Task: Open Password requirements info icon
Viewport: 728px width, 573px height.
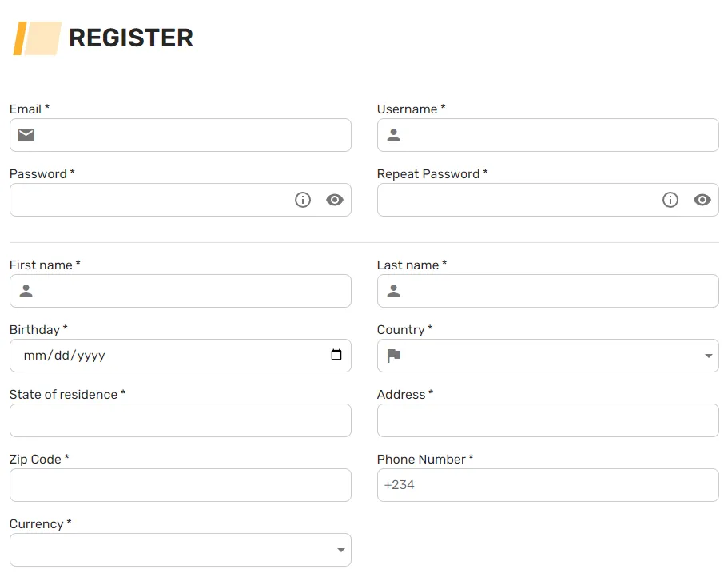Action: 303,200
